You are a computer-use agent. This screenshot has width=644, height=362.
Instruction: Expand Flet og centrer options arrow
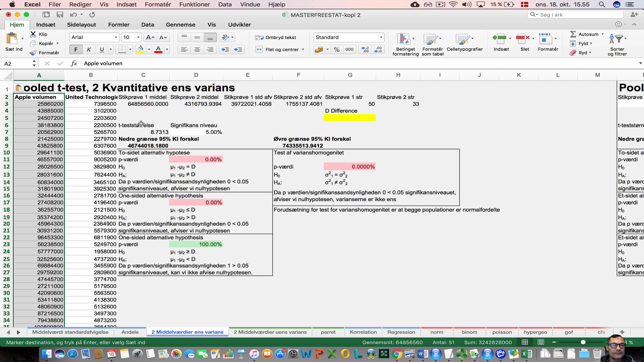(303, 50)
